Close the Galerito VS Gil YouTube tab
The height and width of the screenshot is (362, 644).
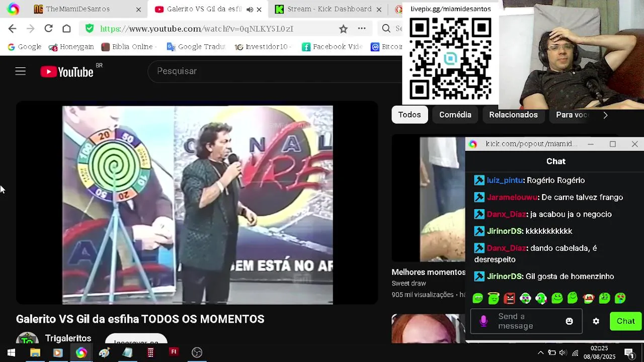tap(259, 9)
